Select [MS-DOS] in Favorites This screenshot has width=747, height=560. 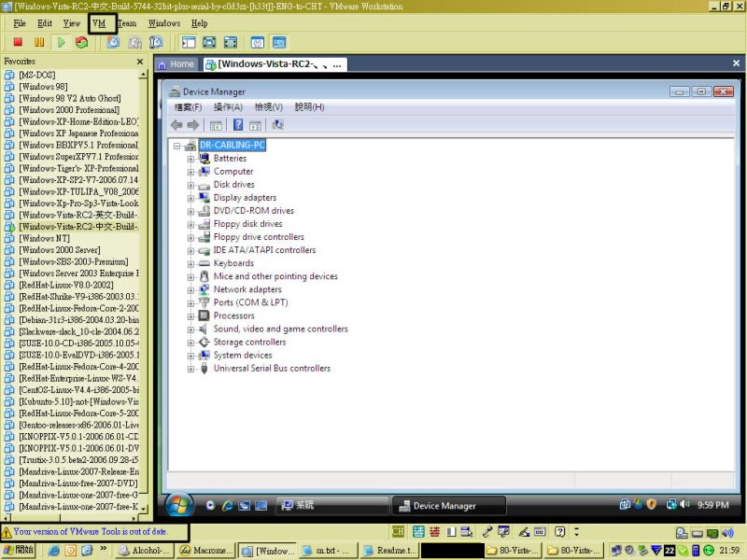(x=37, y=75)
